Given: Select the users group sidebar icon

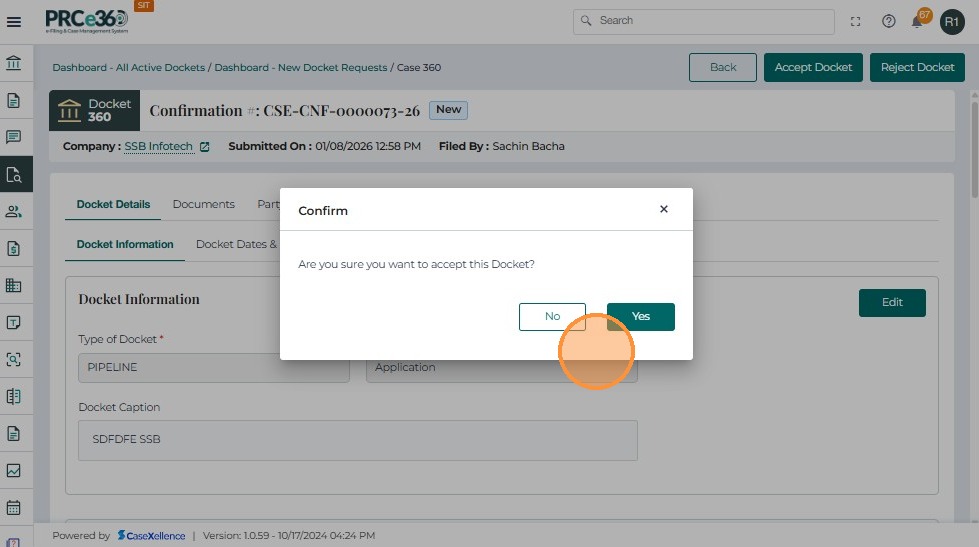Looking at the screenshot, I should (x=14, y=211).
